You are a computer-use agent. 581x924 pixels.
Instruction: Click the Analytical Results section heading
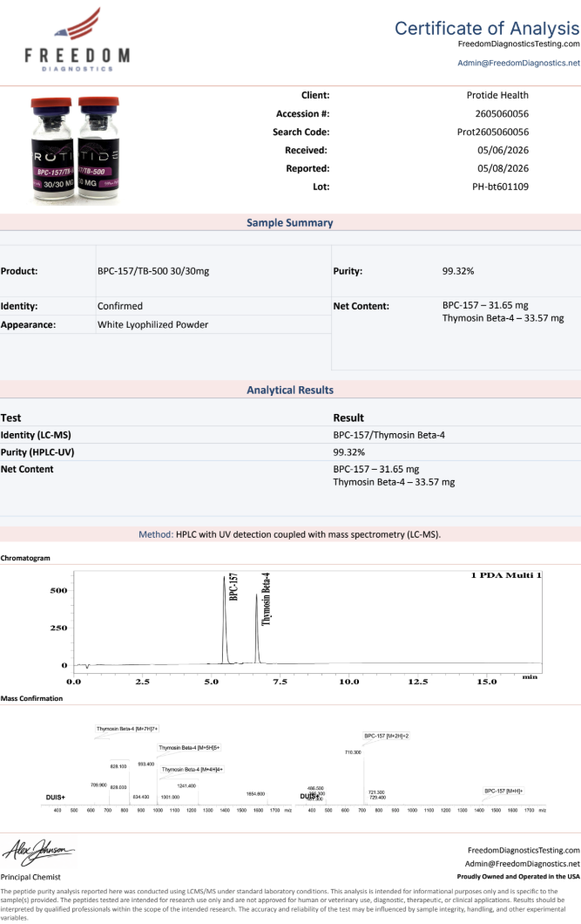click(x=289, y=391)
